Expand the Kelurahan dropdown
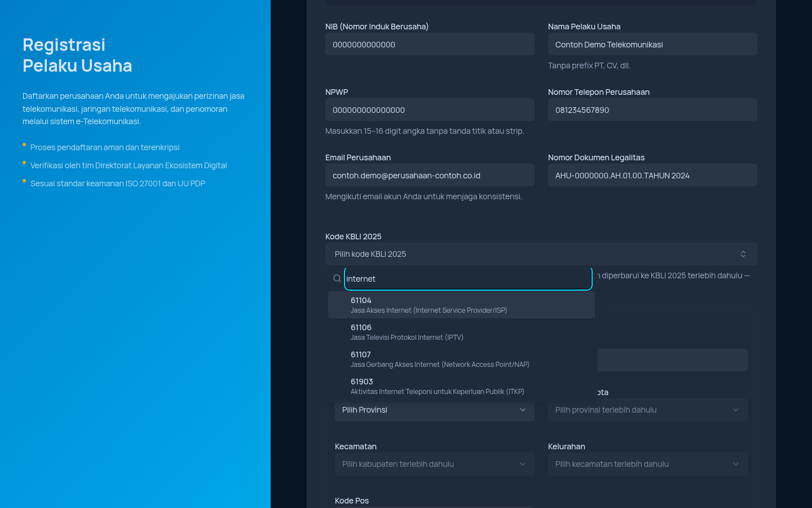The image size is (812, 508). pyautogui.click(x=647, y=464)
